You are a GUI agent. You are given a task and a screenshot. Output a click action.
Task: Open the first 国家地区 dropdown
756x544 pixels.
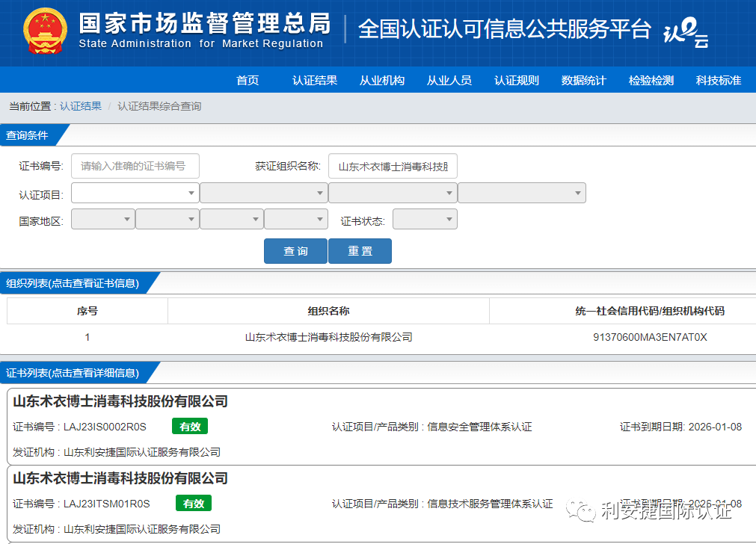click(x=103, y=219)
